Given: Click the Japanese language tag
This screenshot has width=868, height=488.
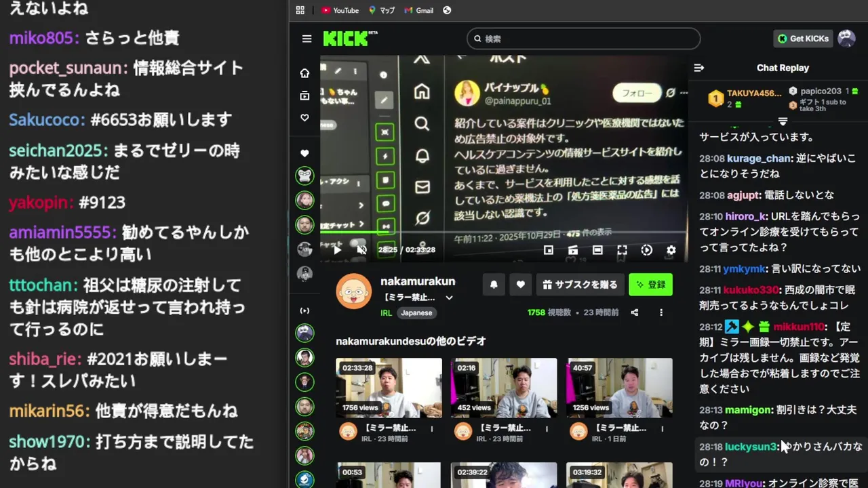Looking at the screenshot, I should pyautogui.click(x=416, y=312).
